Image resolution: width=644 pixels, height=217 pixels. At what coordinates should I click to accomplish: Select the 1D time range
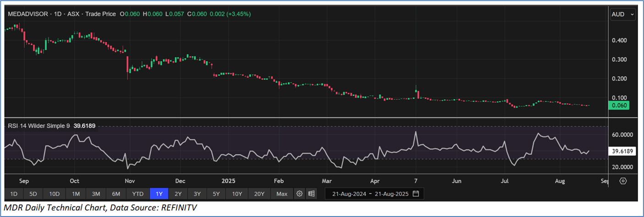click(14, 194)
